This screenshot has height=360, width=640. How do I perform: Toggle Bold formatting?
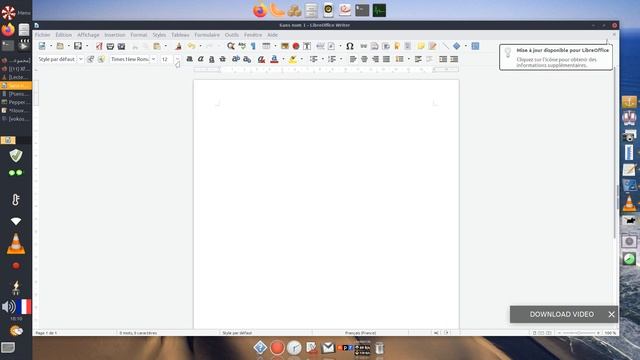[189, 59]
